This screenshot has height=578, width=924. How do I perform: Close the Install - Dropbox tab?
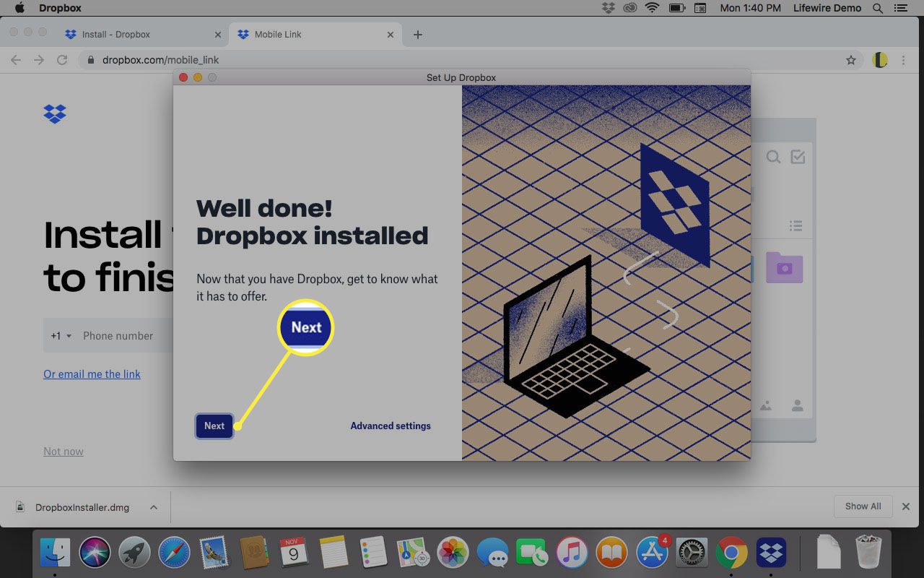coord(218,34)
